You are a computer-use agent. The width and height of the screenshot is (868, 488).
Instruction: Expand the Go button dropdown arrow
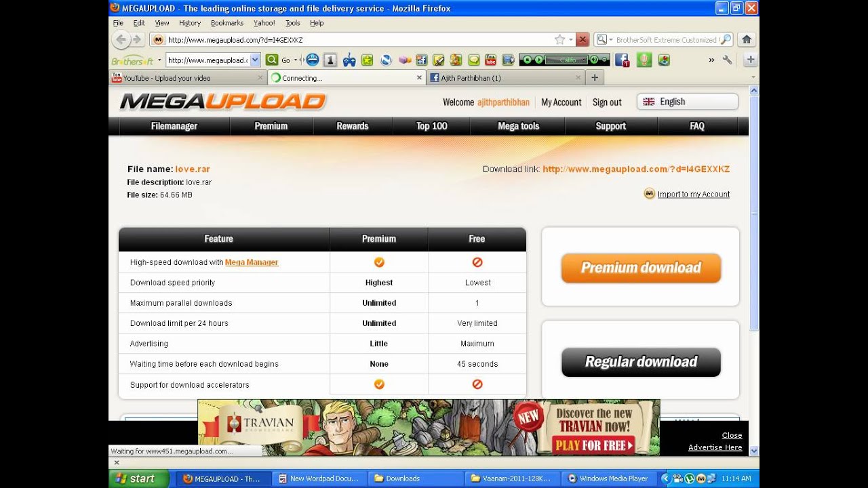point(296,60)
